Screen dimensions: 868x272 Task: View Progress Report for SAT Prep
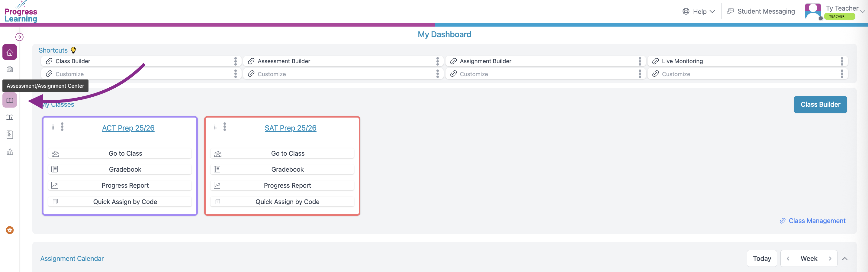point(282,185)
